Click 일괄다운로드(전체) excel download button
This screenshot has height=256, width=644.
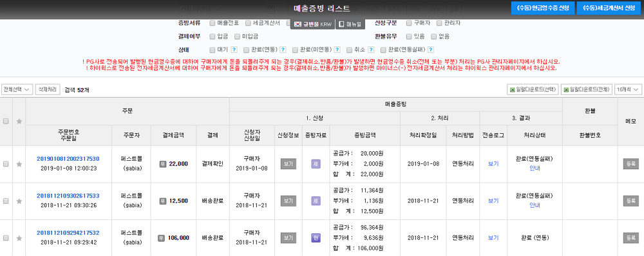587,89
